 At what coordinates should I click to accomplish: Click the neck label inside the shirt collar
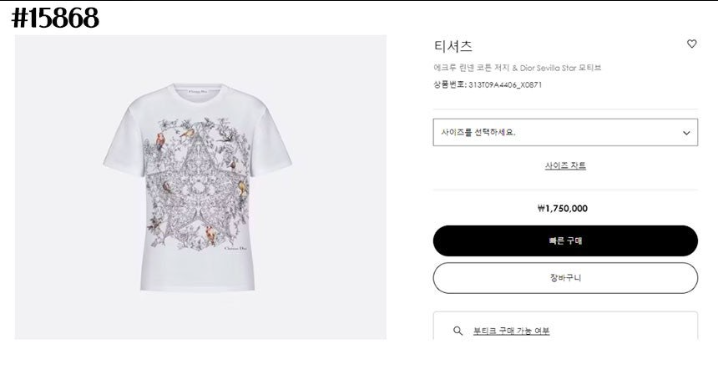(x=199, y=91)
